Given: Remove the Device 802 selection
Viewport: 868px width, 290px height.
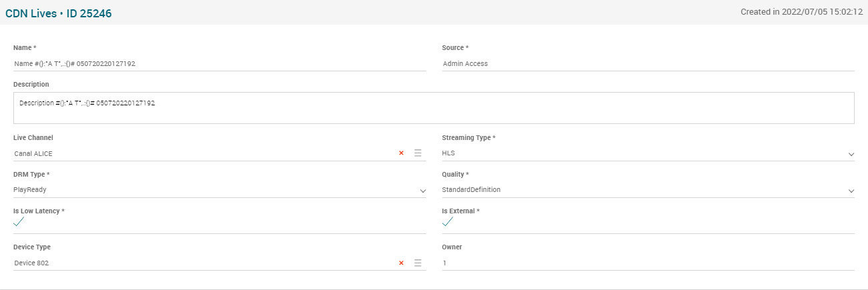Looking at the screenshot, I should tap(401, 263).
